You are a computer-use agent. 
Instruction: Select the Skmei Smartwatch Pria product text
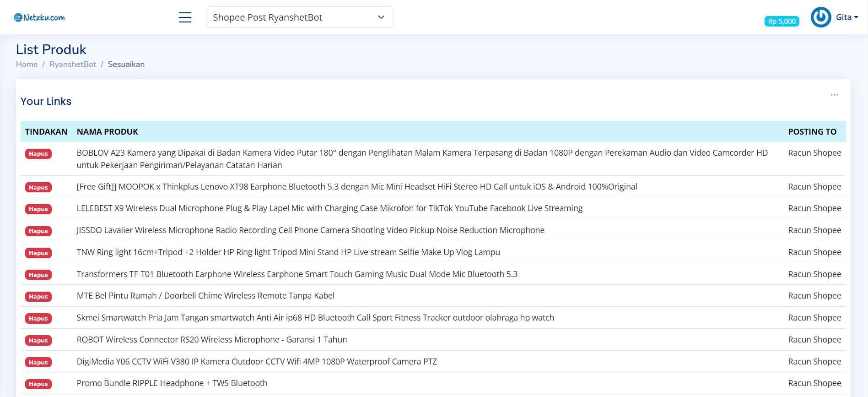[315, 317]
